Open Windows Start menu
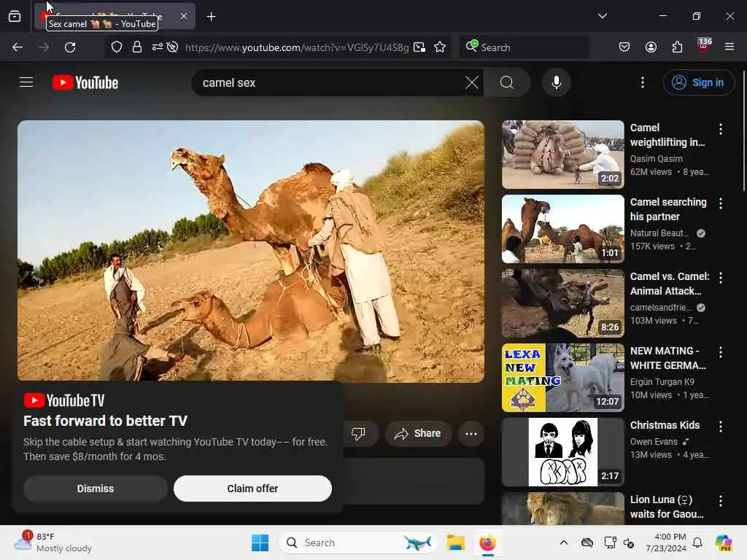 click(260, 542)
